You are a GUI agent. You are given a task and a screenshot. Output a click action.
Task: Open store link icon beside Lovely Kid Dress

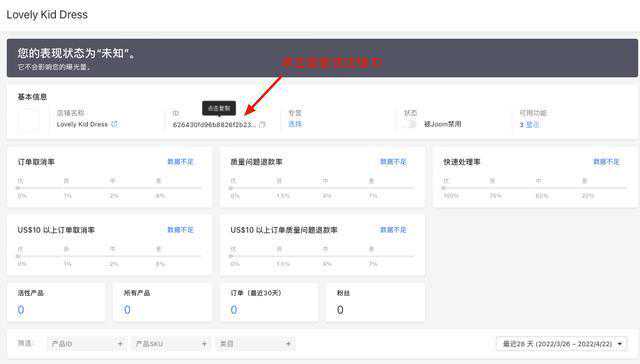click(114, 124)
